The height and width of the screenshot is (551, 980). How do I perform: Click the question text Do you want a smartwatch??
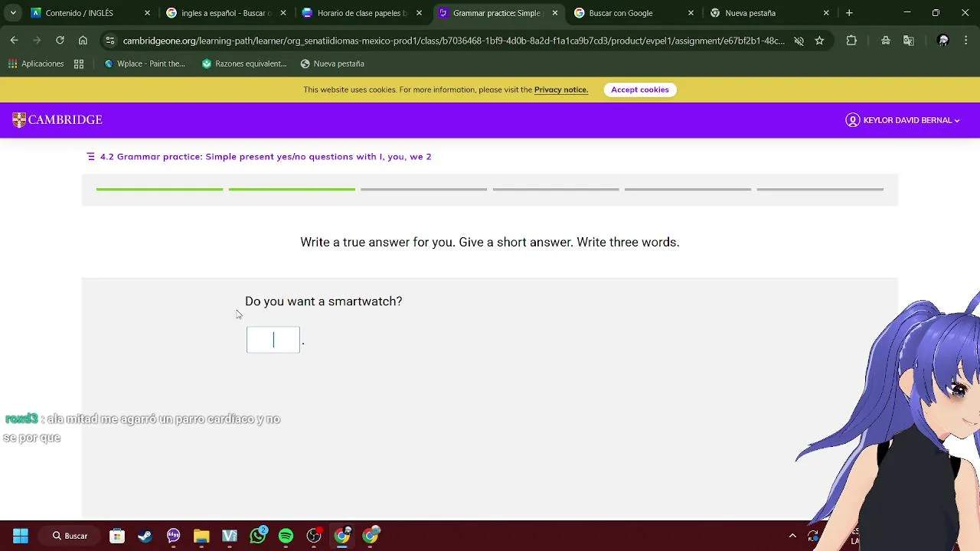[x=323, y=302]
